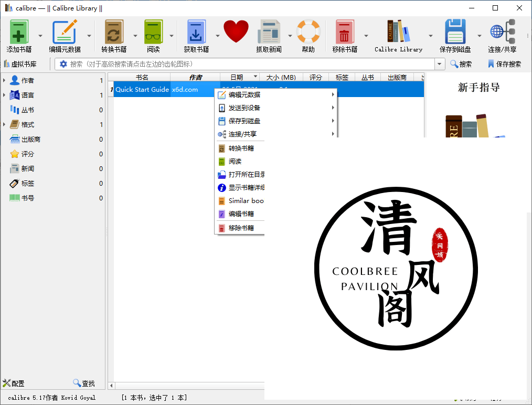Open the Configure (配置) button at bottom left

tap(14, 383)
